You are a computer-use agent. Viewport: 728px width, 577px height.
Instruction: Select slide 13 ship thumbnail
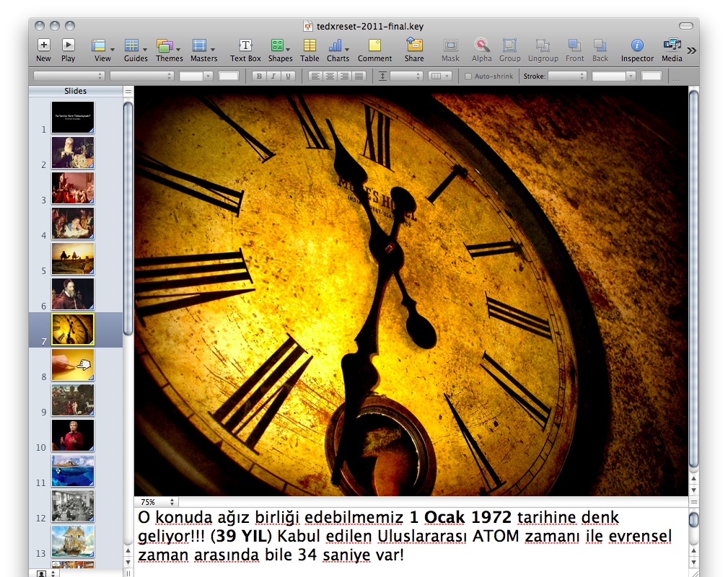click(x=73, y=541)
